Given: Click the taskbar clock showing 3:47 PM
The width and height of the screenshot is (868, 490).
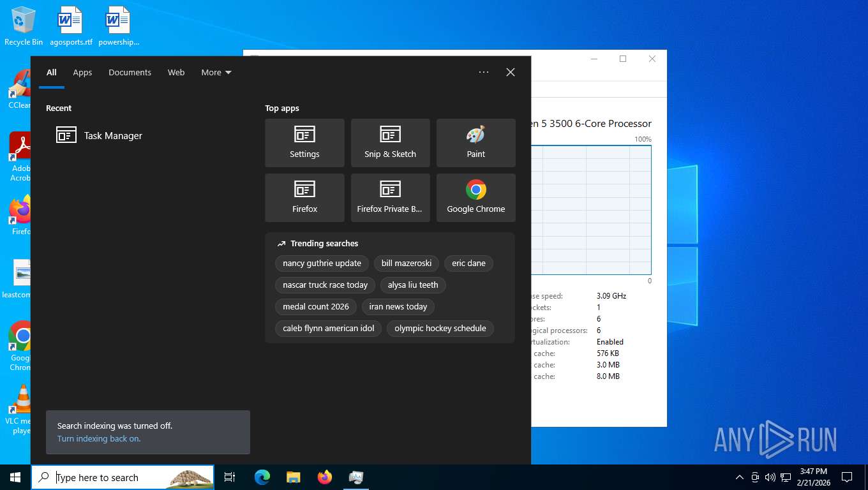Looking at the screenshot, I should click(812, 477).
